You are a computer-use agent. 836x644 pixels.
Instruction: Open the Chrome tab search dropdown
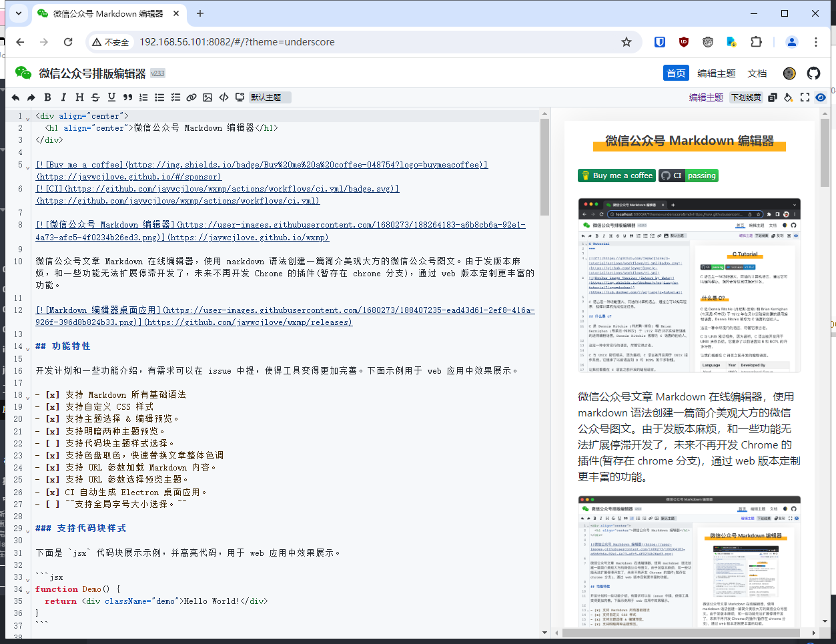tap(18, 13)
